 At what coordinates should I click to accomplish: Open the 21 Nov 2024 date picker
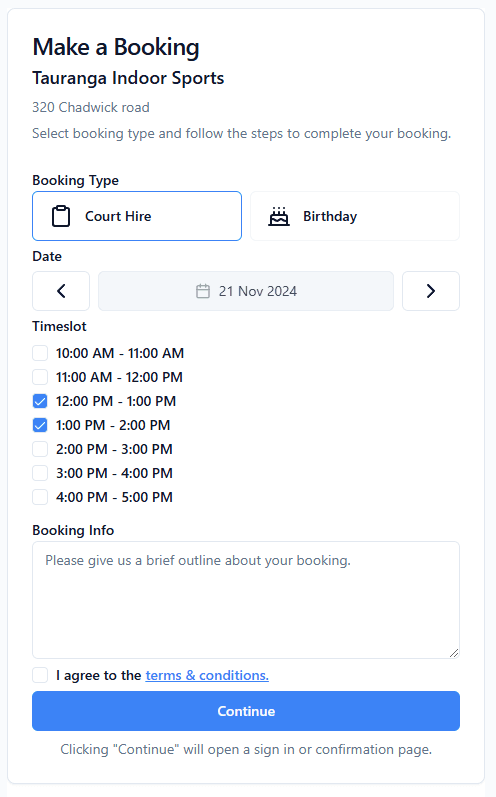point(246,291)
